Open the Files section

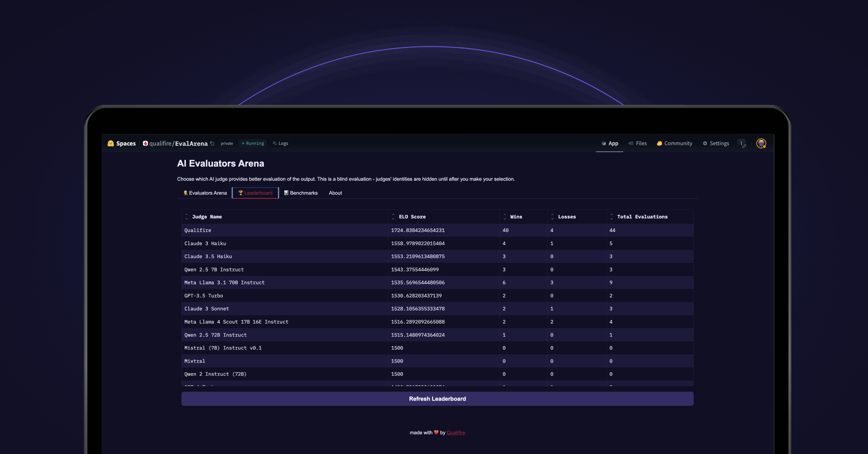(x=638, y=144)
